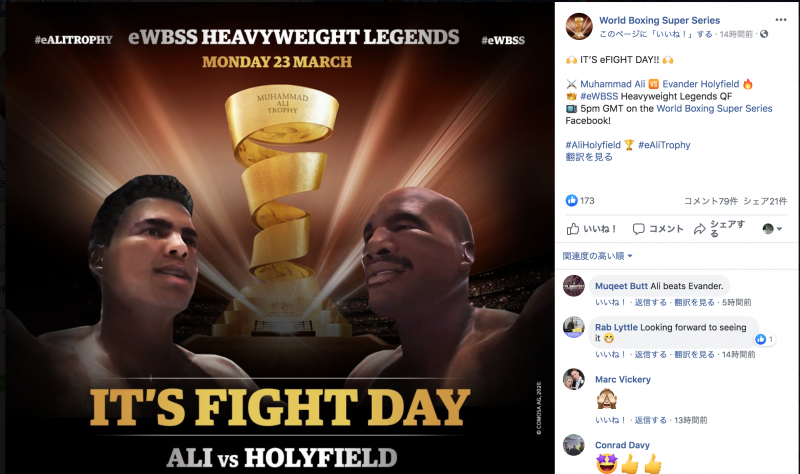Click the コメント speech bubble button
The width and height of the screenshot is (800, 474).
[x=658, y=229]
